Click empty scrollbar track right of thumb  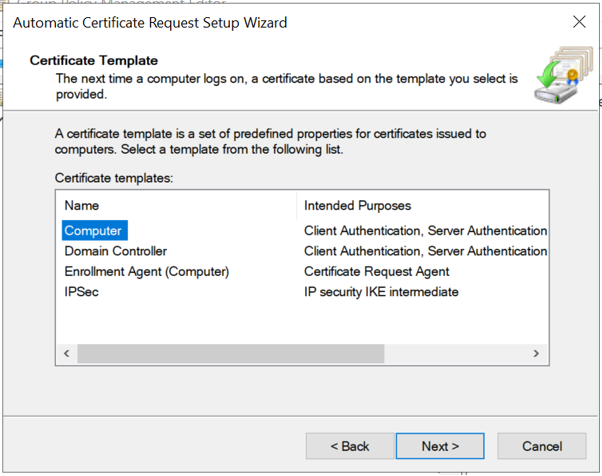(455, 354)
